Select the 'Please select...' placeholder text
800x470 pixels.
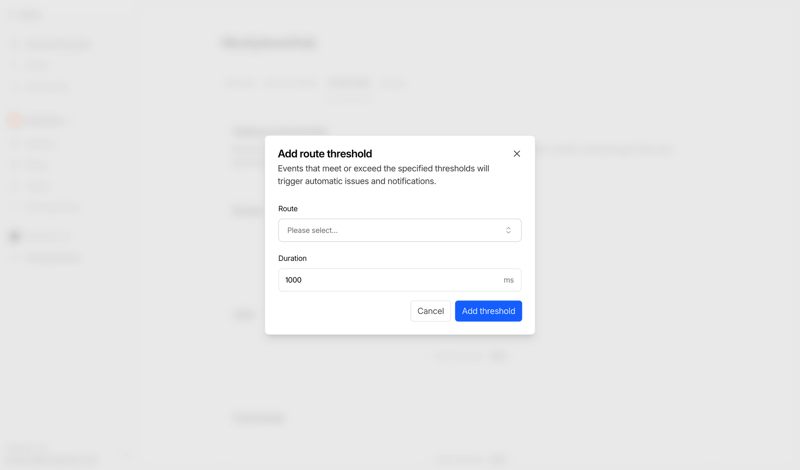313,230
